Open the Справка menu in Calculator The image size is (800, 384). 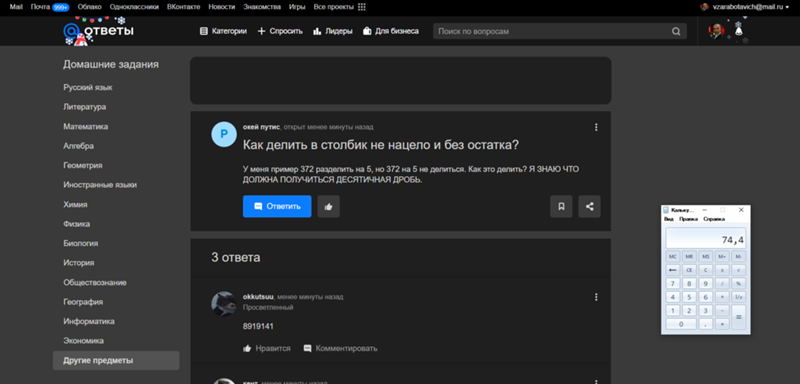click(714, 219)
